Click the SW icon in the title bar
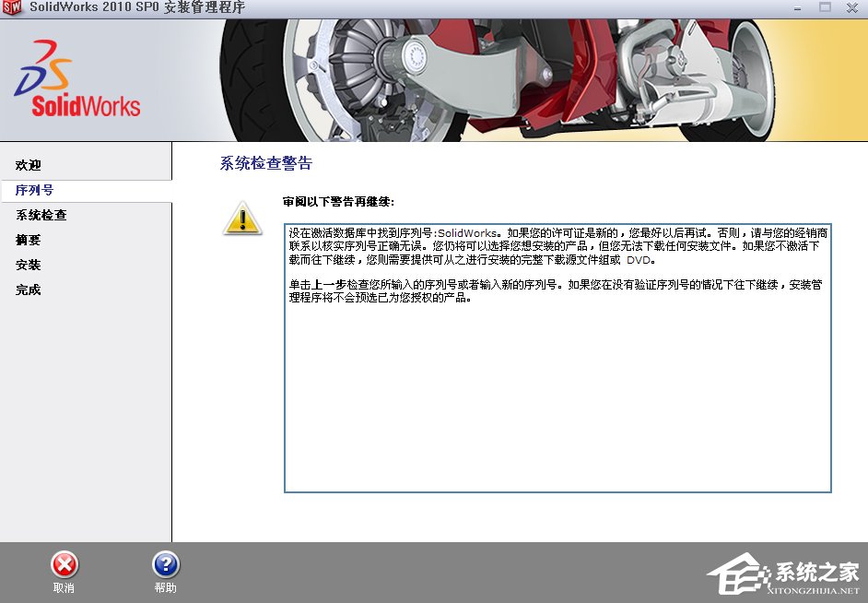 coord(11,7)
